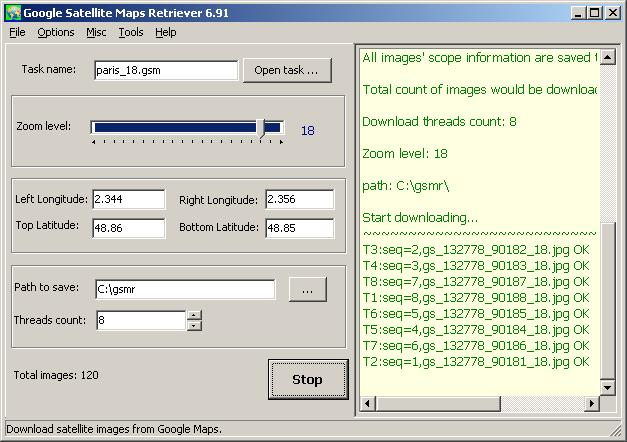Click the log line 'path: C:\gsmr\'
627x442 pixels.
(x=405, y=186)
